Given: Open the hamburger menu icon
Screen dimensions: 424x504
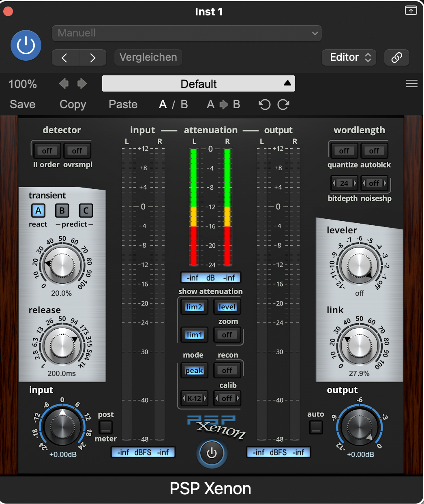Looking at the screenshot, I should tap(412, 83).
